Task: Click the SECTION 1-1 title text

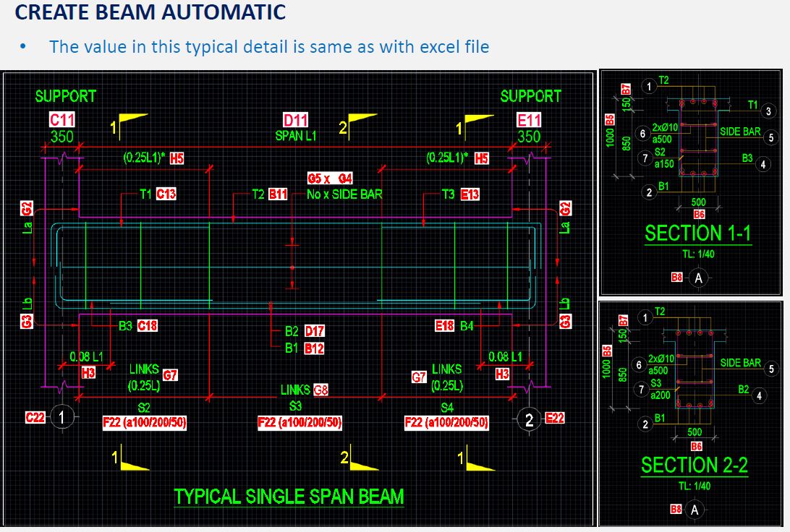Action: point(698,233)
